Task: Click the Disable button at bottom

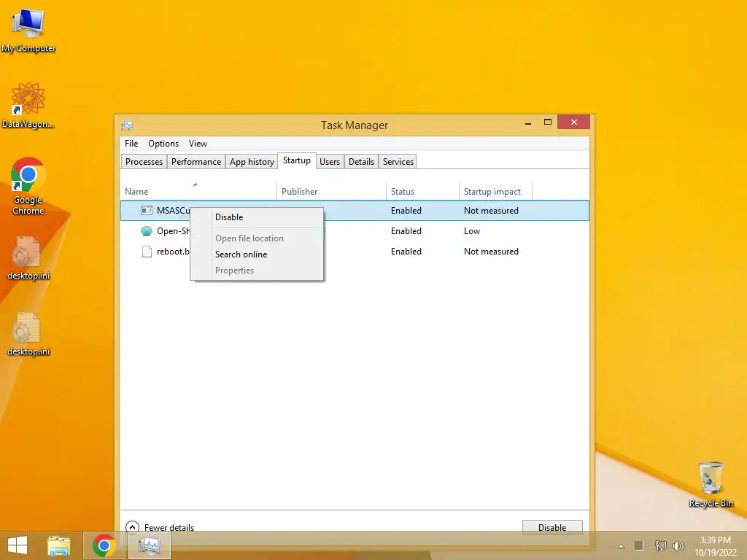Action: coord(552,527)
